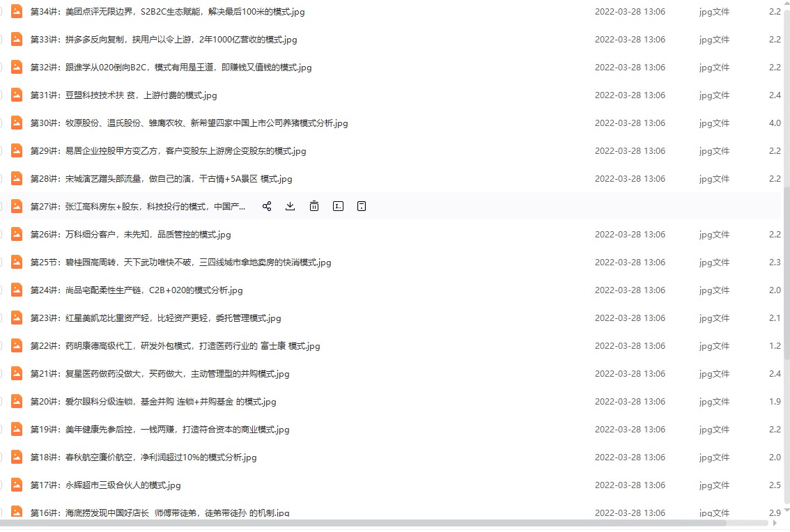
Task: Open file name 第21讲：复星医药做药没做大
Action: (160, 374)
